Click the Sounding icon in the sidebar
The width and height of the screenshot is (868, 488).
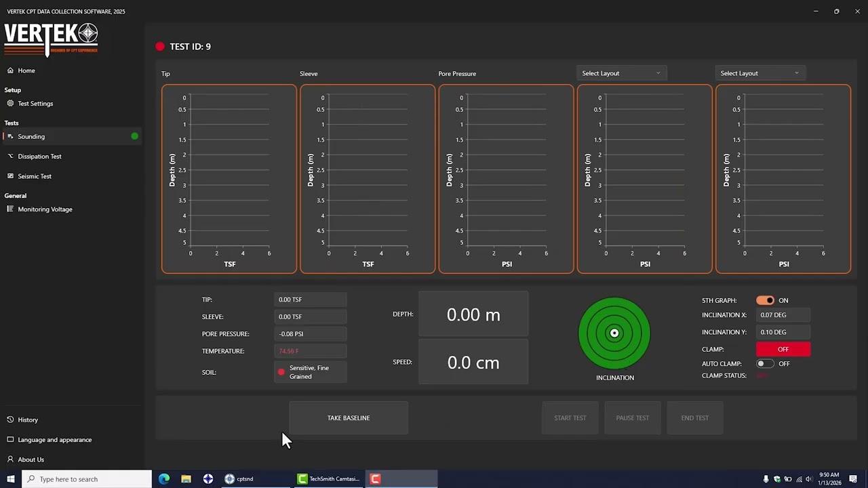(x=10, y=136)
